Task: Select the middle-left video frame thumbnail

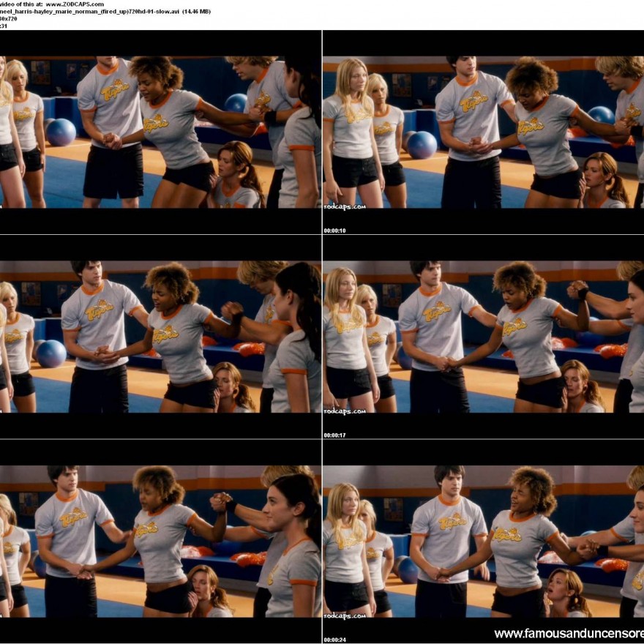Action: click(x=160, y=337)
